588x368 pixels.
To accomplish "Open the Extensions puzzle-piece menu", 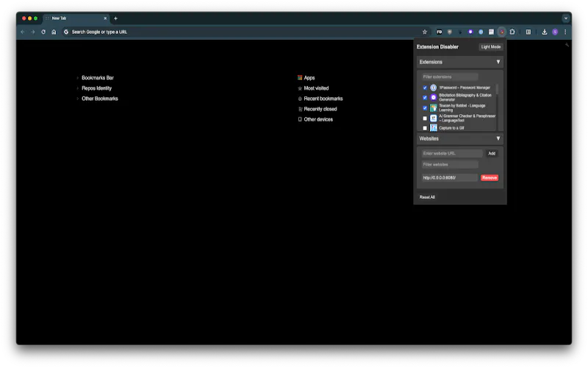I will [512, 32].
